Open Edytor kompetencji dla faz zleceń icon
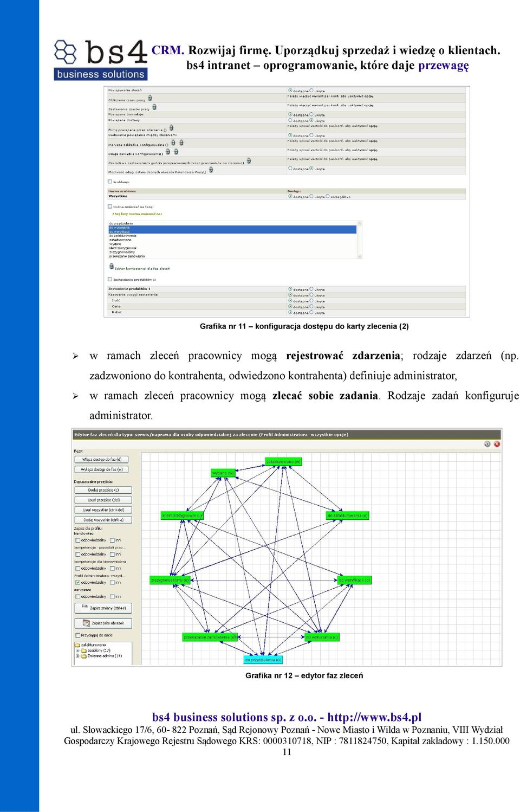This screenshot has height=812, width=520. [112, 267]
